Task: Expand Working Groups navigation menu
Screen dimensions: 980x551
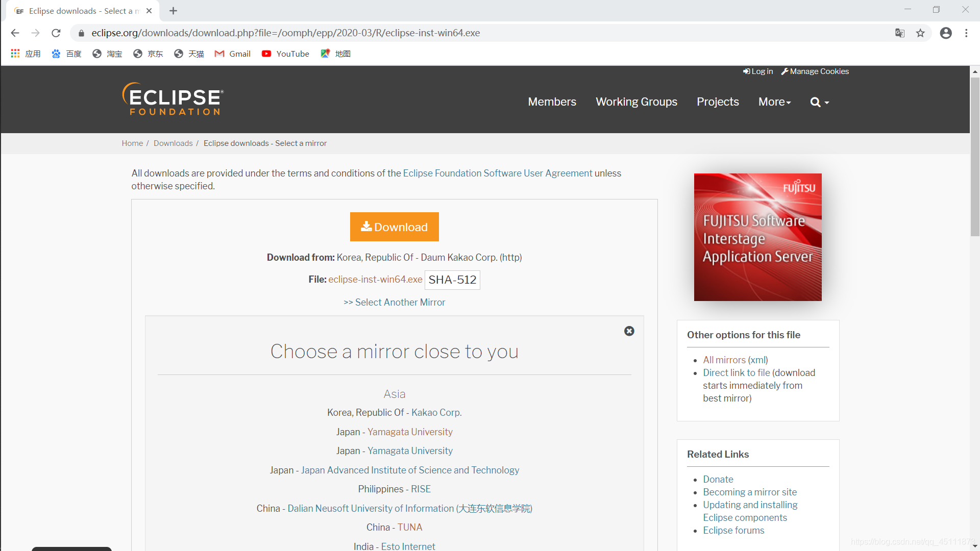Action: coord(636,102)
